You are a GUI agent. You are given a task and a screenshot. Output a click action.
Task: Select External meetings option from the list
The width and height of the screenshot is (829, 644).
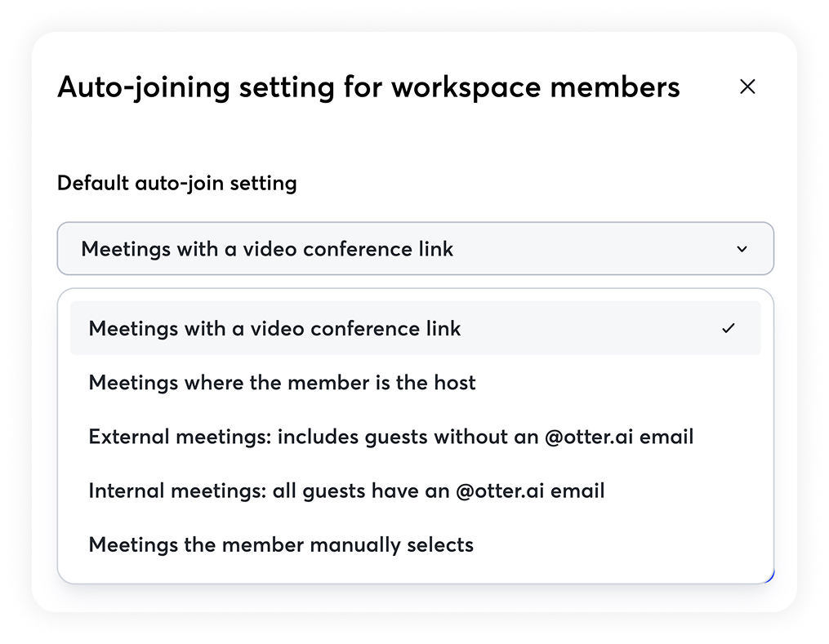pyautogui.click(x=390, y=437)
